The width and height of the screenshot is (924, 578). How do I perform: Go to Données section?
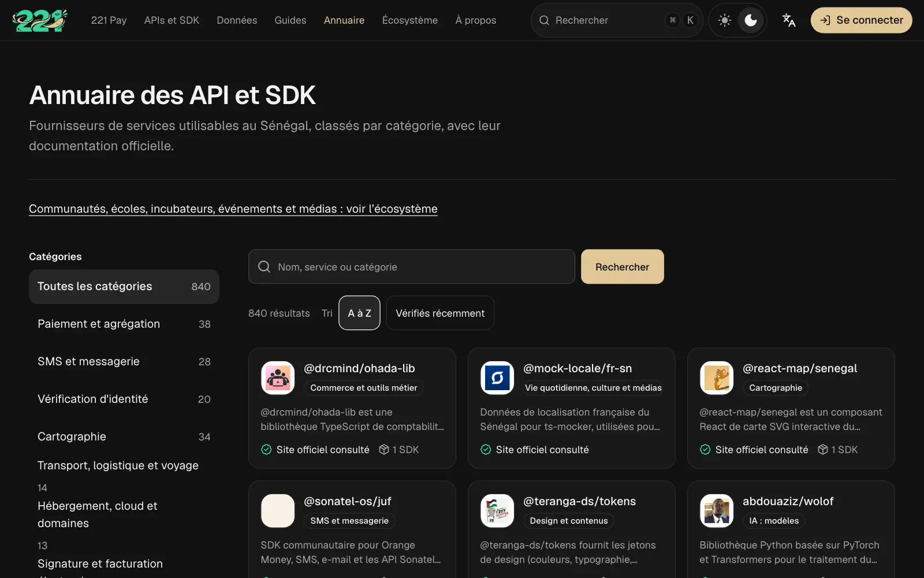point(237,20)
